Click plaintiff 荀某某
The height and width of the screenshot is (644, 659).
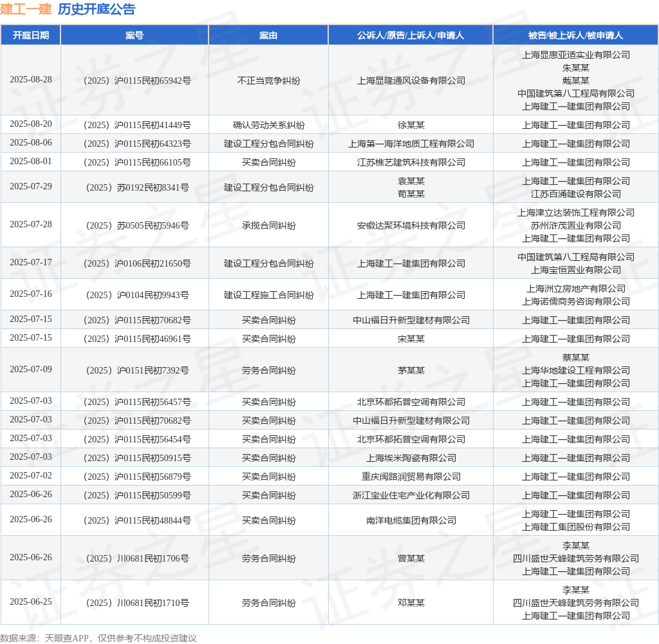click(x=411, y=193)
